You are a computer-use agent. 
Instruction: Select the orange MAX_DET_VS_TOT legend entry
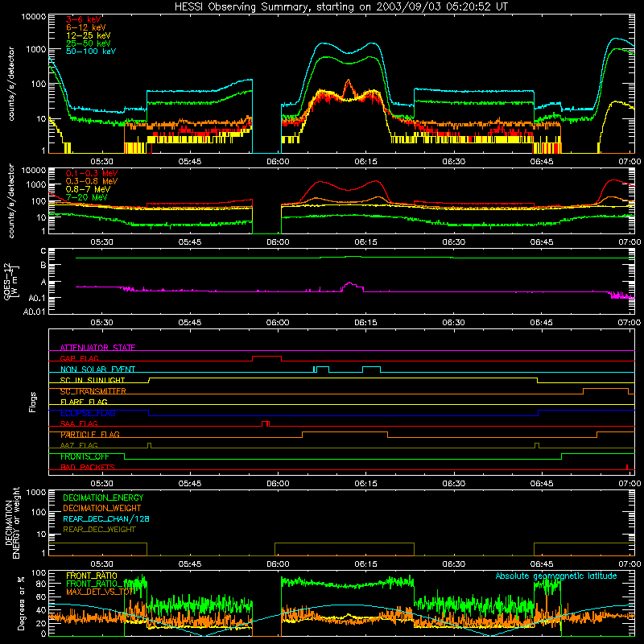101,592
